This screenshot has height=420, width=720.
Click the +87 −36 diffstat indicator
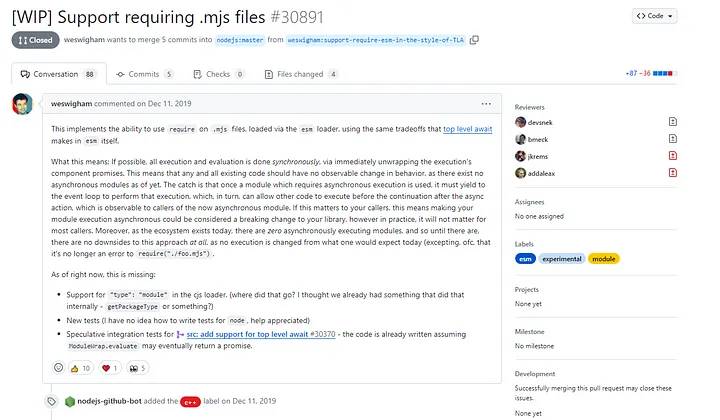[x=651, y=73]
